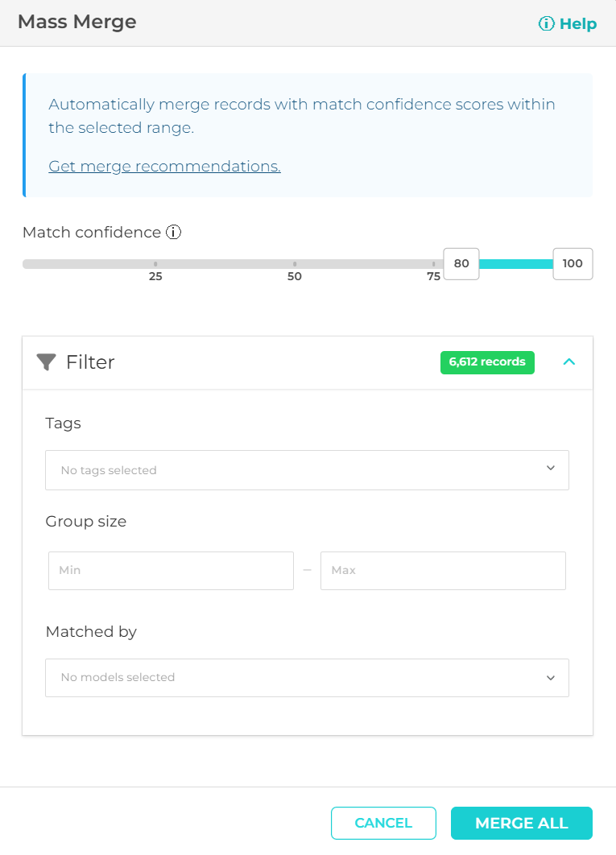Click the Filter funnel icon
The width and height of the screenshot is (616, 855).
tap(47, 362)
